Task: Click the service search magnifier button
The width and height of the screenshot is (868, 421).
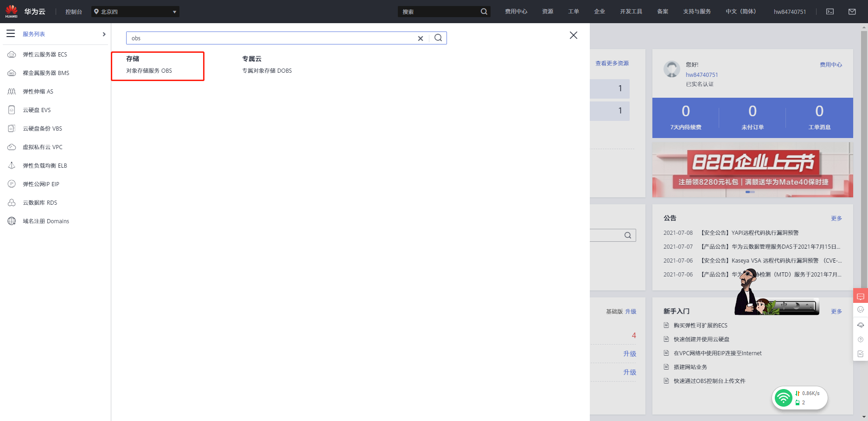Action: click(438, 38)
